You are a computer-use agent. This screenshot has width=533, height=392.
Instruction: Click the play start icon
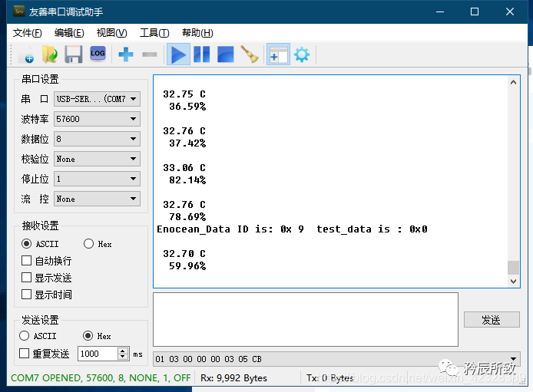(178, 54)
